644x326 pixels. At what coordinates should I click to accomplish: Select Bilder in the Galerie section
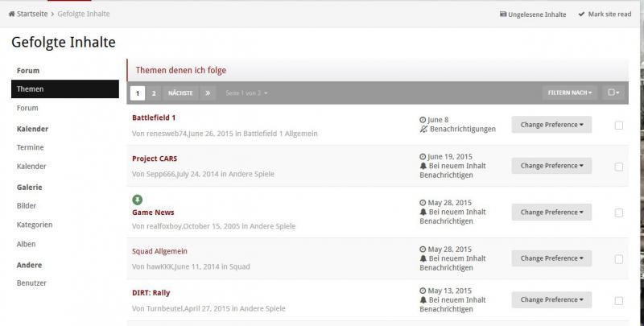(x=27, y=205)
